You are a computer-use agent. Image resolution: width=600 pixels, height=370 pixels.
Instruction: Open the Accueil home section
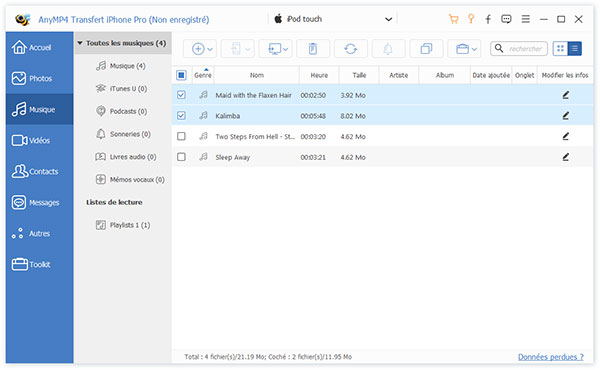39,47
